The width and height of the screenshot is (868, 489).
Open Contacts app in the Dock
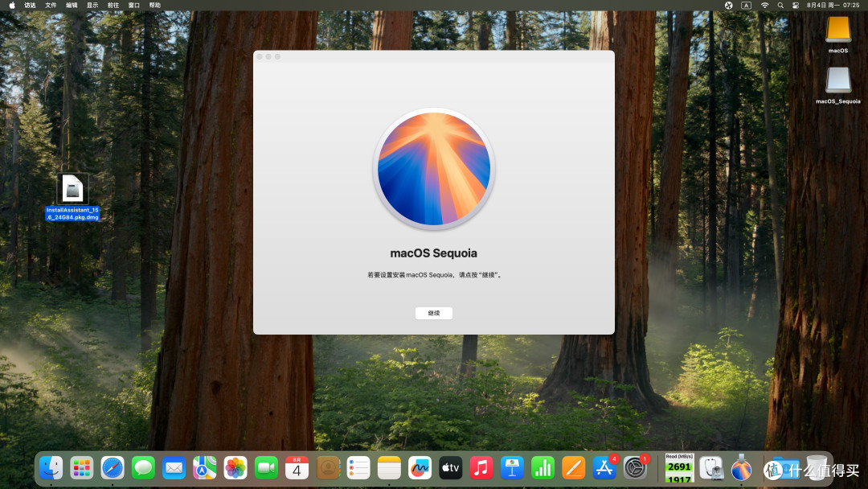tap(328, 469)
